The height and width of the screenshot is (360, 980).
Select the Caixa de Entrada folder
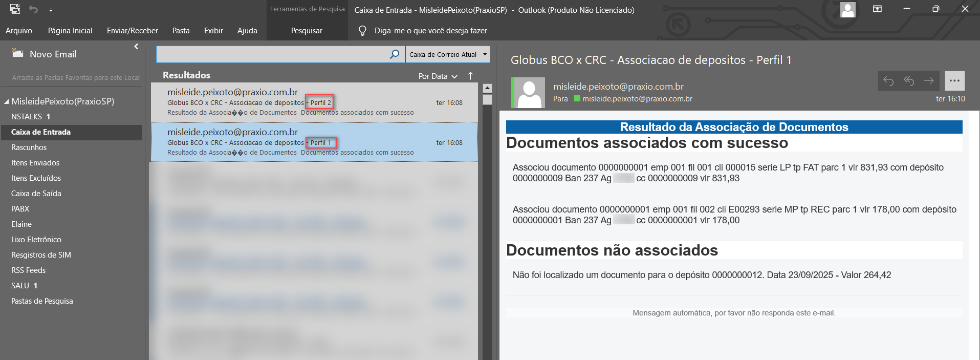pyautogui.click(x=71, y=132)
